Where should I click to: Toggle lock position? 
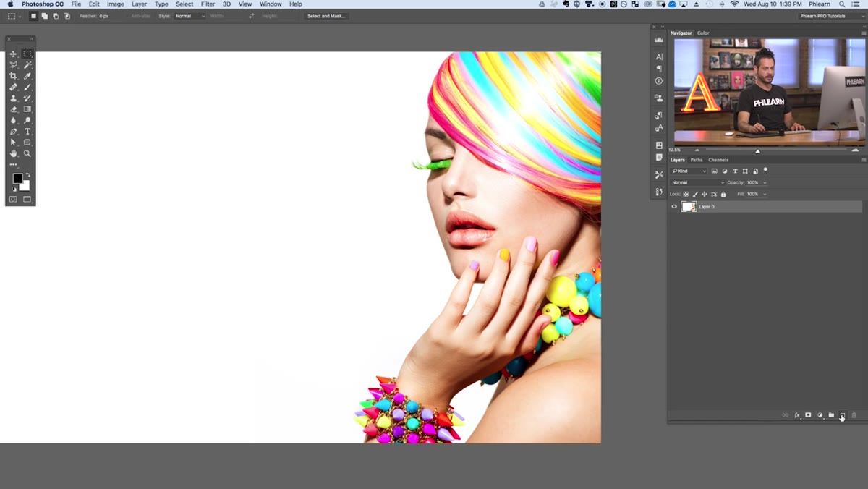tap(705, 194)
